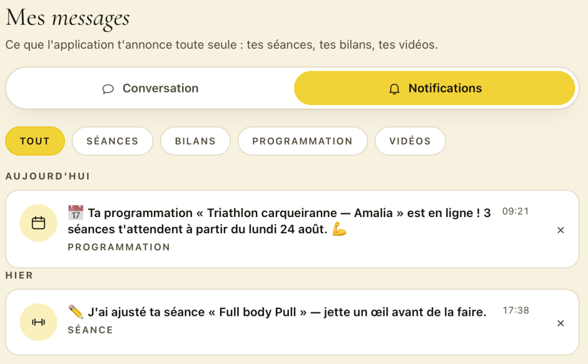This screenshot has height=364, width=588.
Task: Switch to the Conversation tab
Action: (150, 88)
